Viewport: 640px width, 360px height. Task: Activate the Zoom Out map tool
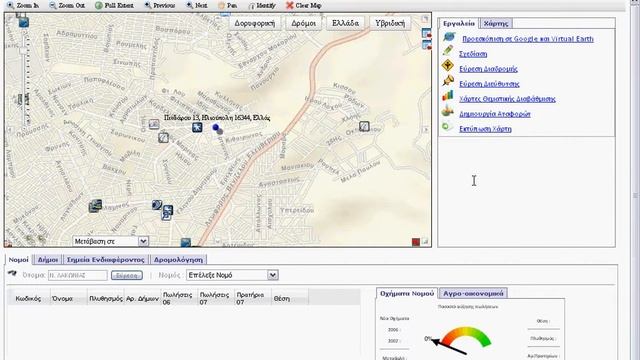[x=67, y=5]
